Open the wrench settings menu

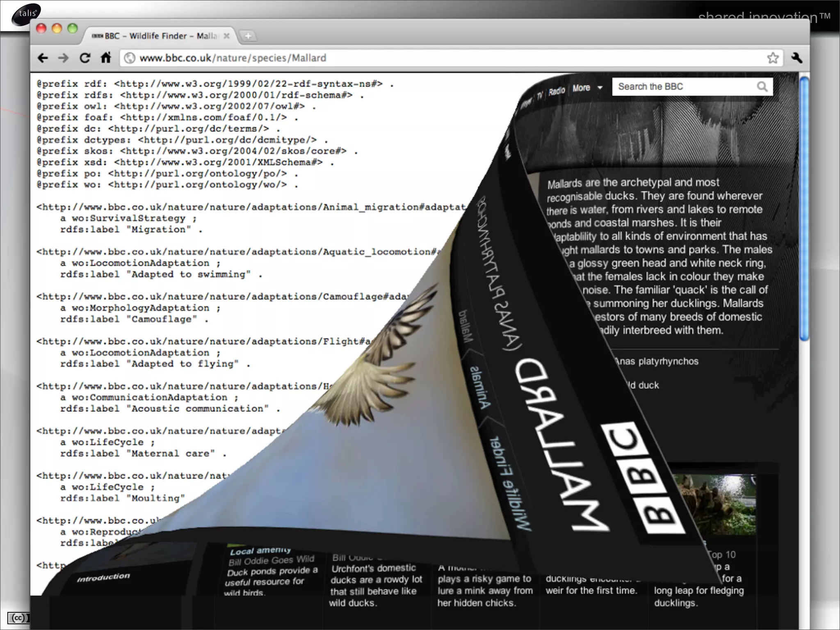click(x=797, y=58)
